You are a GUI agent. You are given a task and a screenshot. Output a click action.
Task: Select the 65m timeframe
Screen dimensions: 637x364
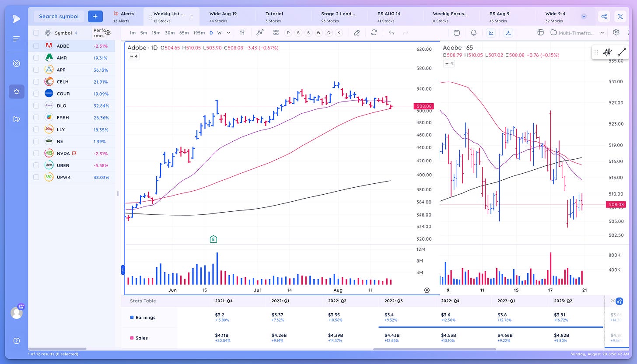pos(184,33)
